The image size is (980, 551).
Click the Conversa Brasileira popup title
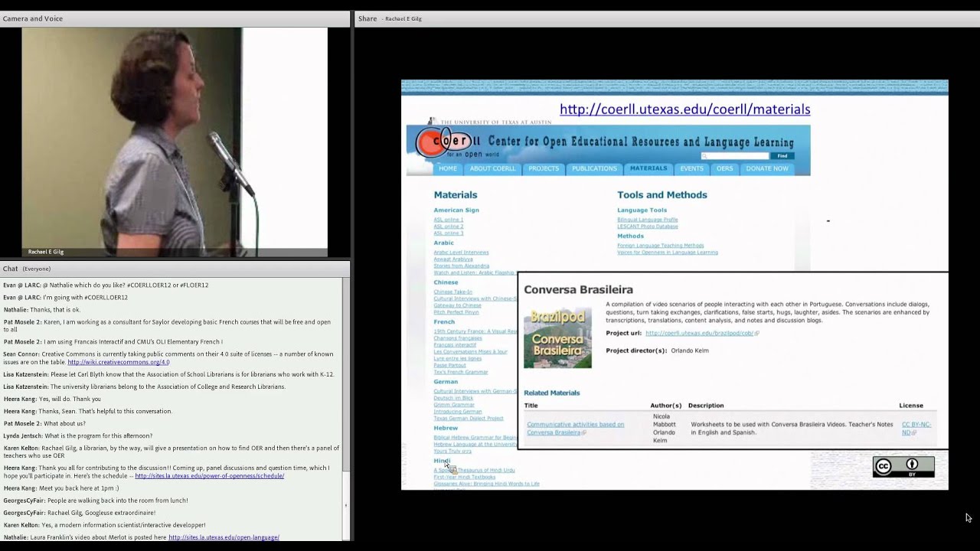tap(578, 289)
